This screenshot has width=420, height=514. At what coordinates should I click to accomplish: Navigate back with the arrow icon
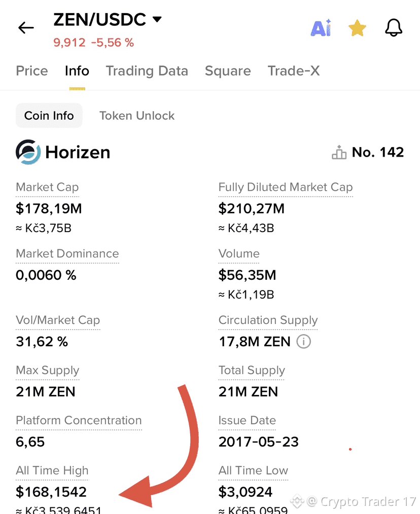[x=25, y=28]
